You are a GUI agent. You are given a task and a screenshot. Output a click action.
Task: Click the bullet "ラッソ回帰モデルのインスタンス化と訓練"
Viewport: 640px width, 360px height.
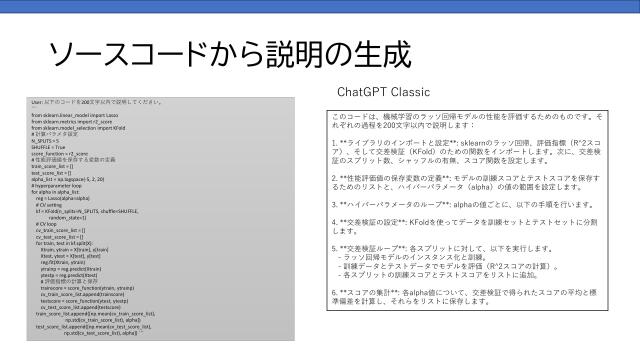point(412,258)
